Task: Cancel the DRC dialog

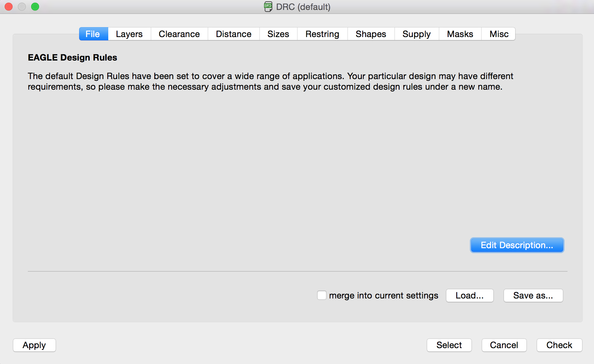Action: [504, 345]
